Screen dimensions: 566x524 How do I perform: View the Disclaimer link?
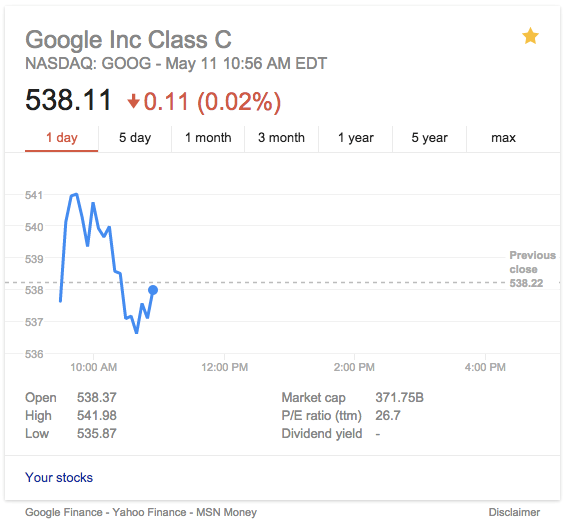pos(514,512)
